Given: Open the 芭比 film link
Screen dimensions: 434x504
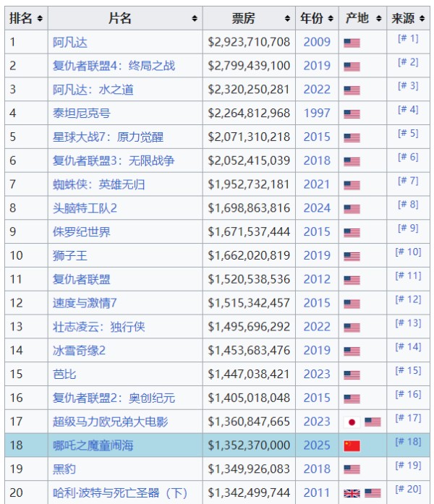Looking at the screenshot, I should click(64, 374).
